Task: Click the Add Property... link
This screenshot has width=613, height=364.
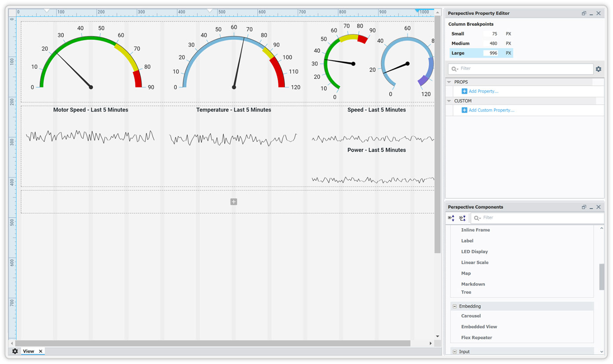Action: pos(484,91)
